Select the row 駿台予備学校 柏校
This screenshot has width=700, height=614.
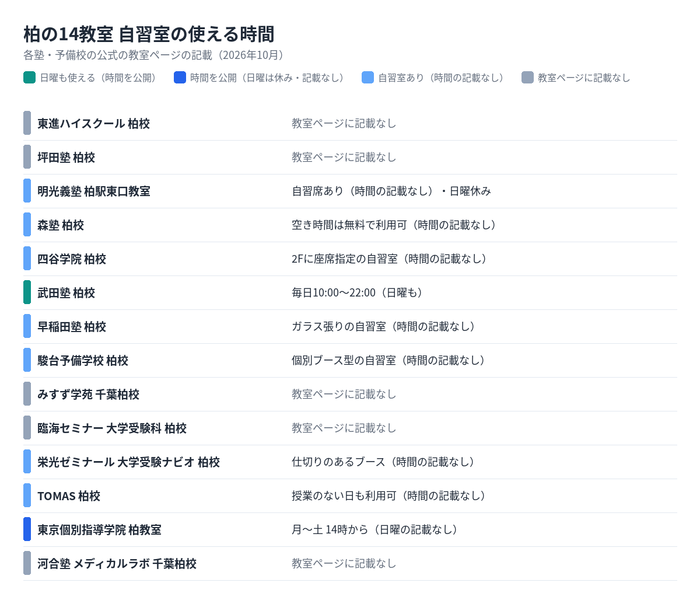350,360
